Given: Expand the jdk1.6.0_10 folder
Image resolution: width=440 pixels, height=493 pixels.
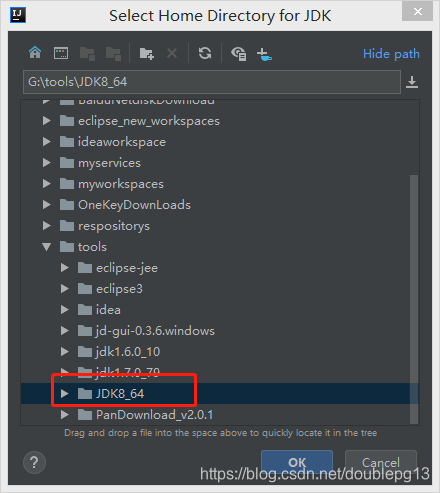Looking at the screenshot, I should tap(65, 352).
